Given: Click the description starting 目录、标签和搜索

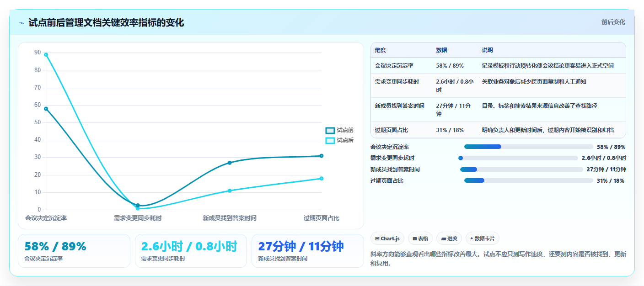Looking at the screenshot, I should (540, 106).
